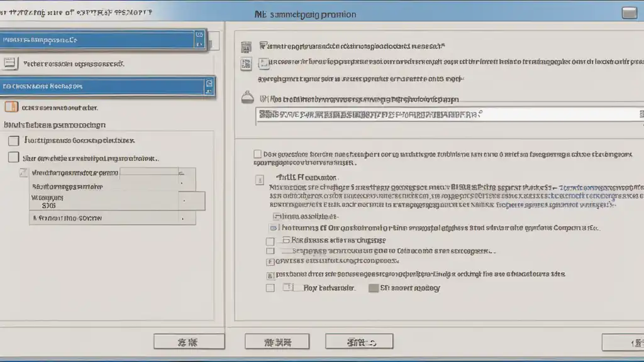This screenshot has width=644, height=362.
Task: Click the bottom button below the left panel
Action: point(189,341)
